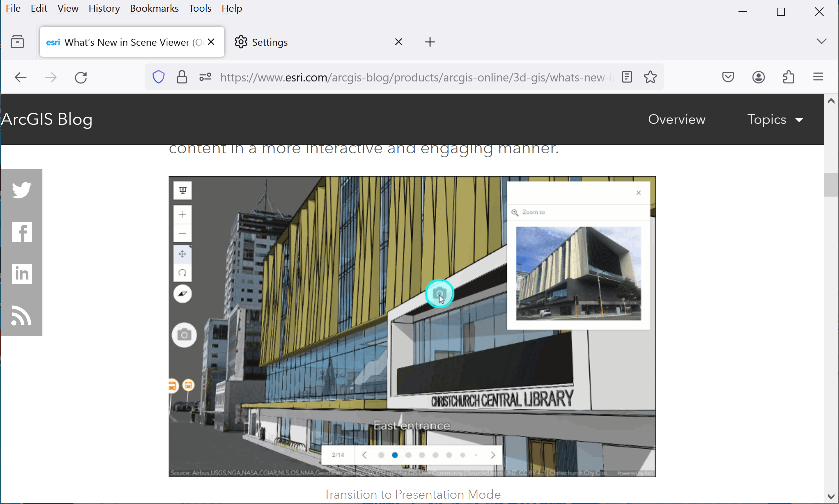Open the File menu
Screen dimensions: 839x504
point(13,8)
